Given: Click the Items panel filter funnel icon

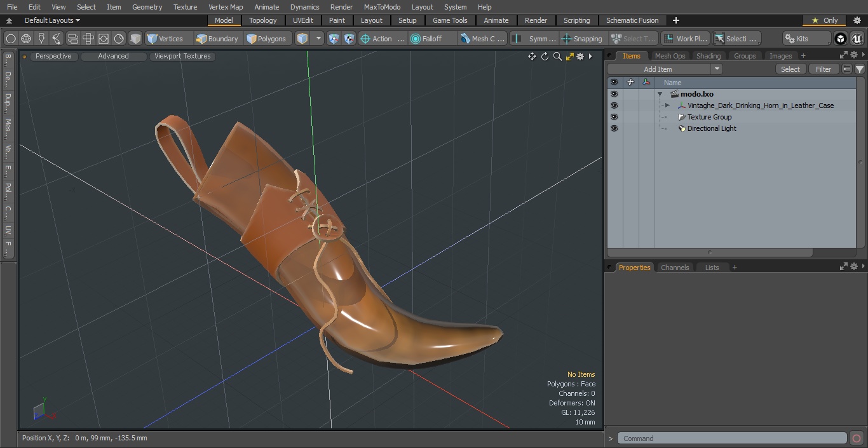Looking at the screenshot, I should point(860,69).
